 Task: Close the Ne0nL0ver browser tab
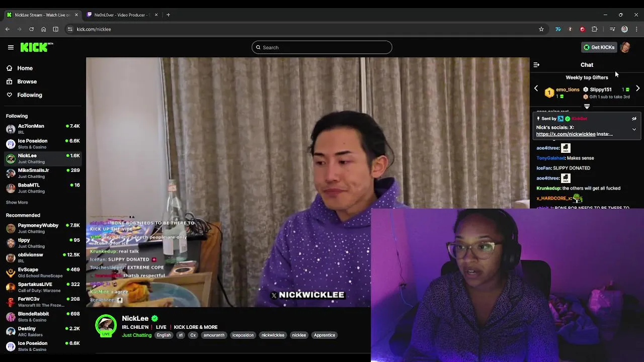pos(156,15)
